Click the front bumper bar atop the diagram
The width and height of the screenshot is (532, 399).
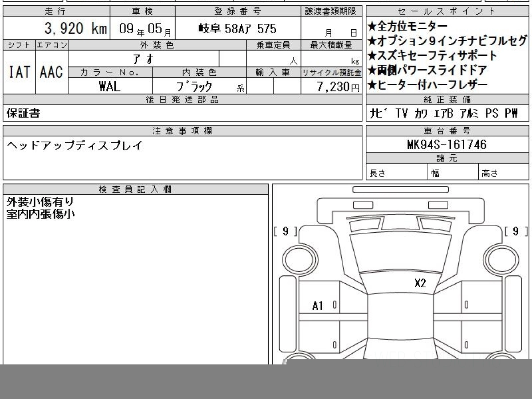[400, 190]
